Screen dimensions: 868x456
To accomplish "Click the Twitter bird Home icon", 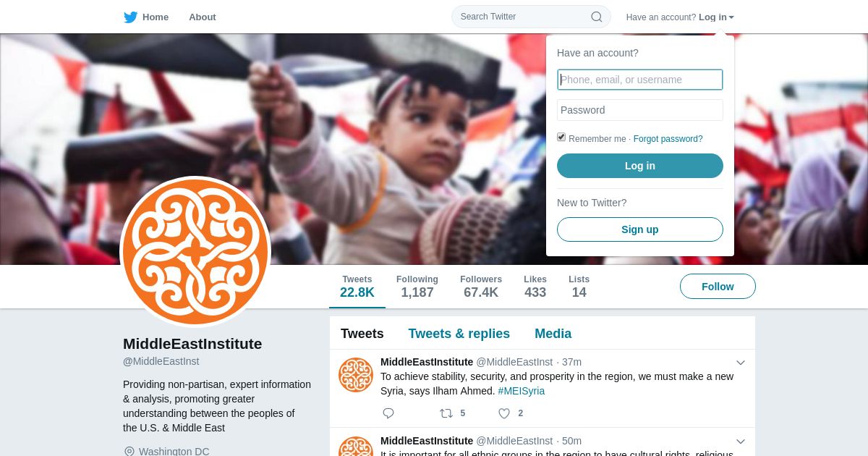I will tap(130, 17).
